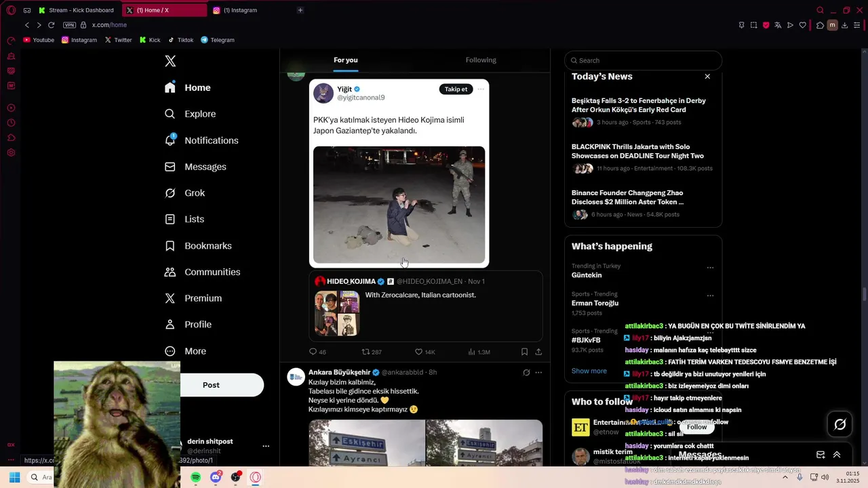Open Spotify from the taskbar
Image resolution: width=868 pixels, height=488 pixels.
click(195, 477)
